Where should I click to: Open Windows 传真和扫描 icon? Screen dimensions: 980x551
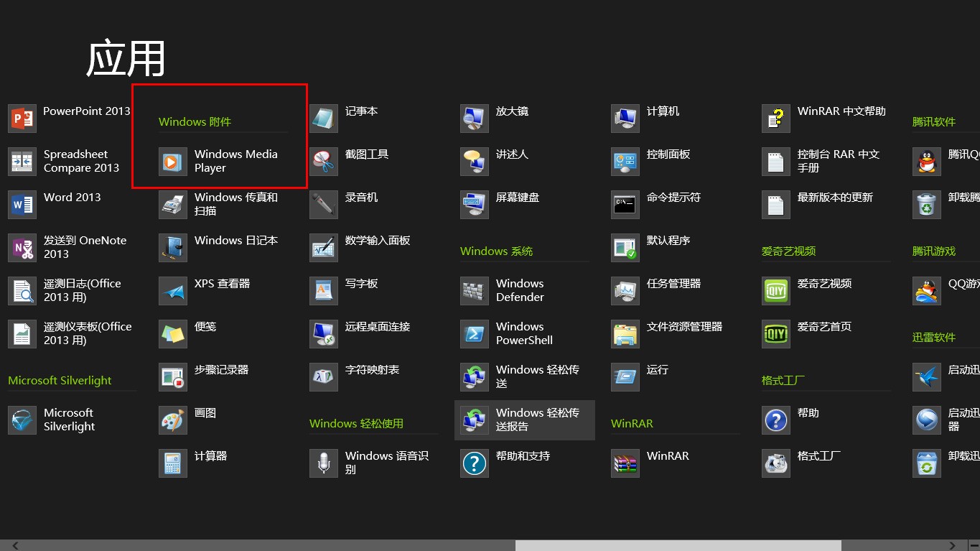click(x=173, y=205)
